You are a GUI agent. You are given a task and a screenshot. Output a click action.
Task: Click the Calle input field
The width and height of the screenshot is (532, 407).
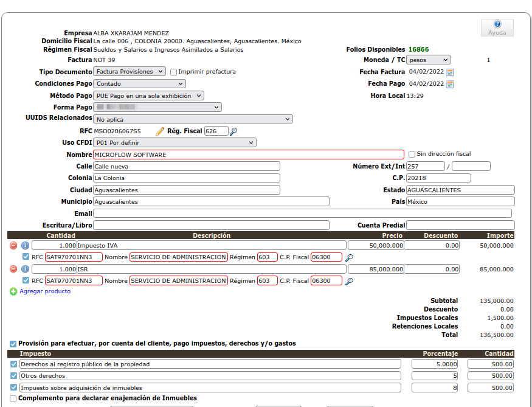tap(187, 166)
